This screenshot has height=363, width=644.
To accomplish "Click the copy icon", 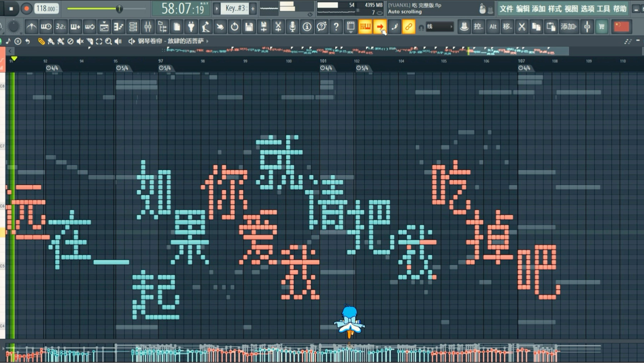I will 536,27.
